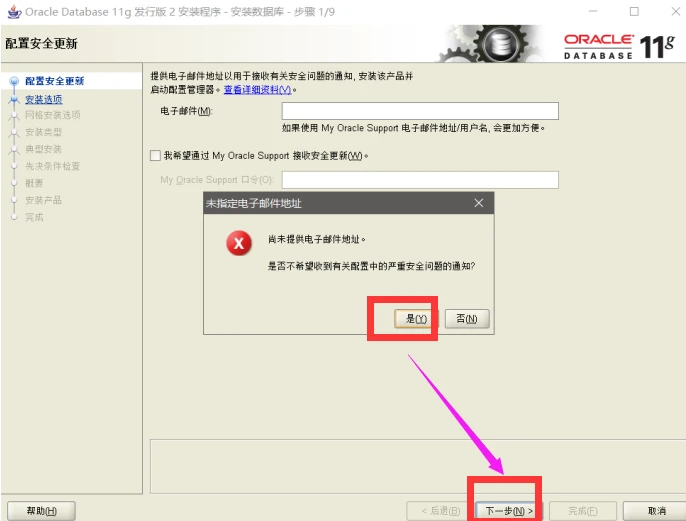
Task: Toggle the My Oracle Support 接收安全更新 checkbox
Action: 155,155
